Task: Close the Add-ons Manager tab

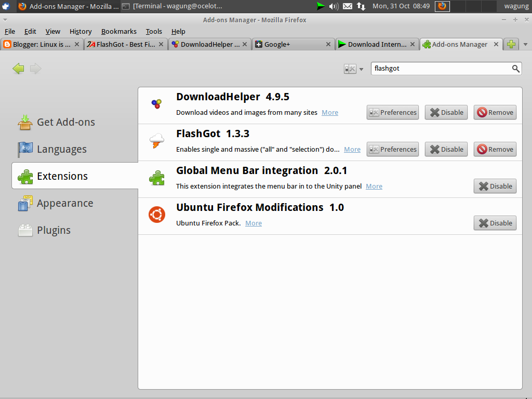Action: [496, 45]
